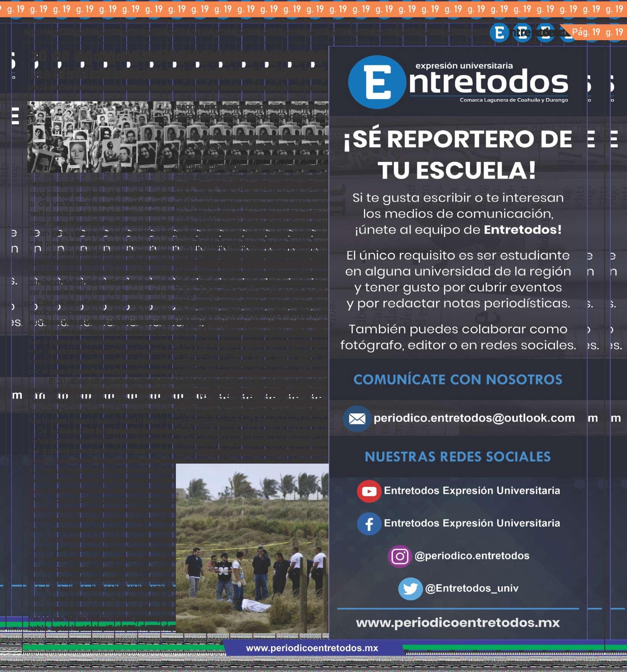
Task: Click the periodico.entretodos@outlook.com email address
Action: click(x=474, y=418)
